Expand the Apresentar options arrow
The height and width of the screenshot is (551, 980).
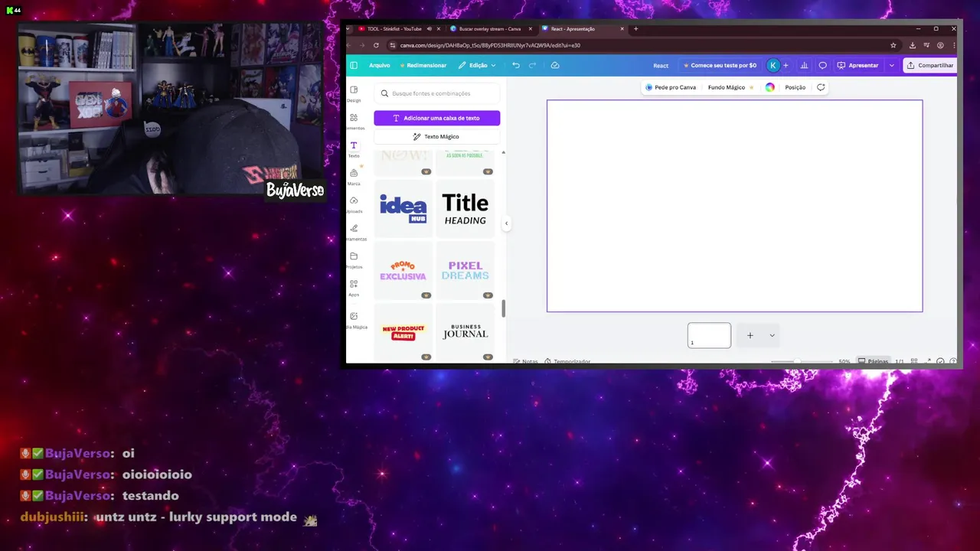(891, 65)
